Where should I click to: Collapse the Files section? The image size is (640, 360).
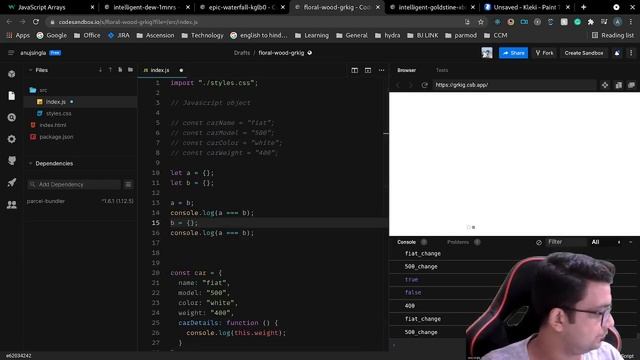point(30,70)
